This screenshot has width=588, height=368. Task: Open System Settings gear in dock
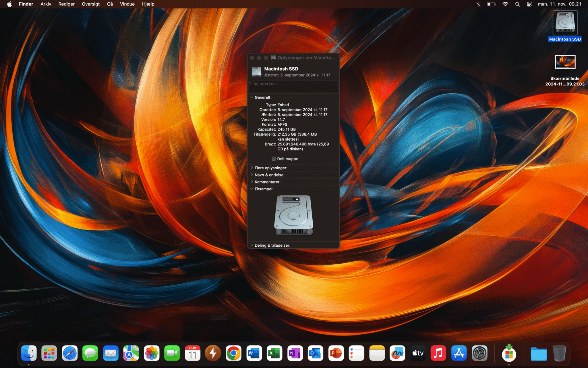(479, 353)
